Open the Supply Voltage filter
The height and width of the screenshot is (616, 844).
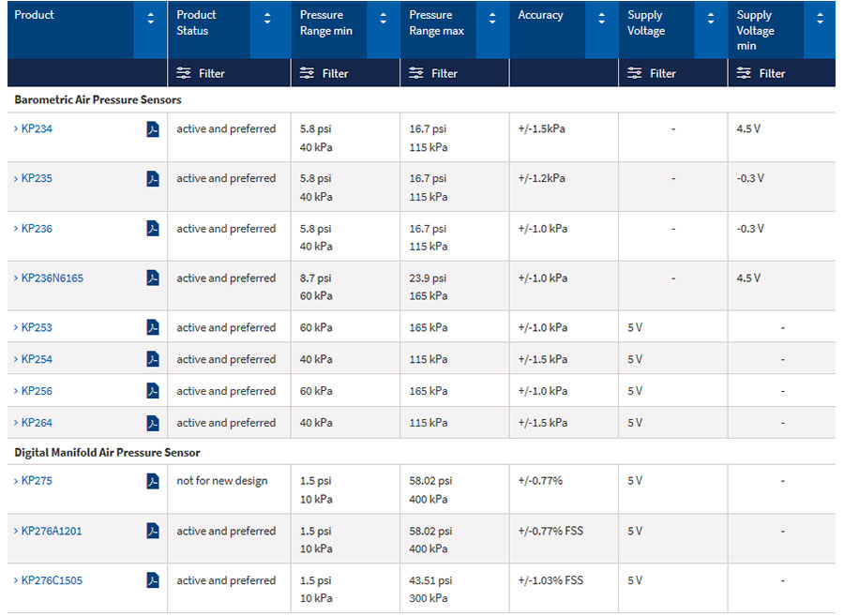[x=652, y=73]
